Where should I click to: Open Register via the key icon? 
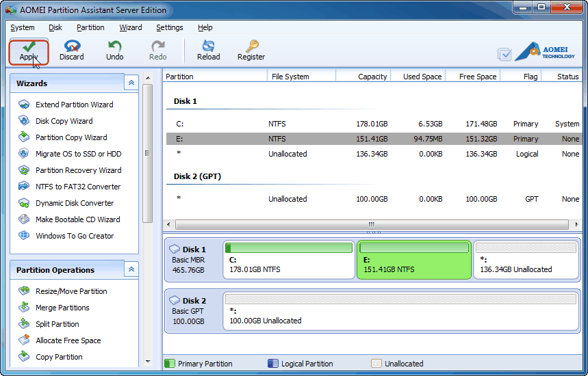pos(251,46)
